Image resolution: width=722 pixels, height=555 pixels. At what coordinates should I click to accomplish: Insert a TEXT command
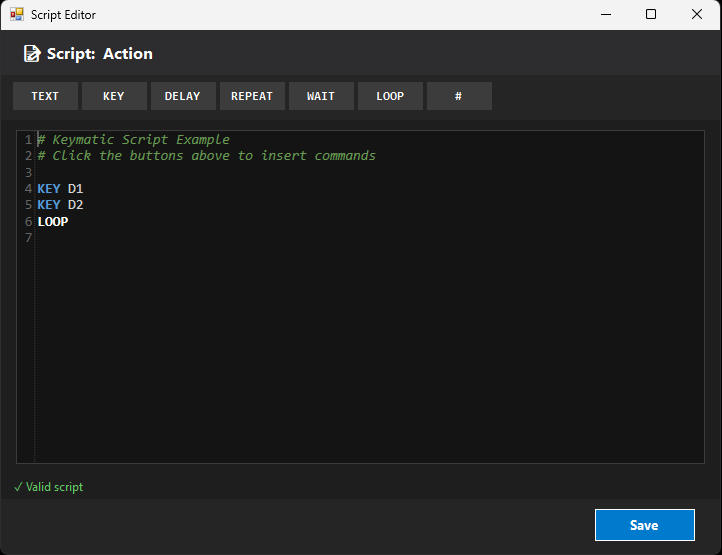(x=45, y=96)
